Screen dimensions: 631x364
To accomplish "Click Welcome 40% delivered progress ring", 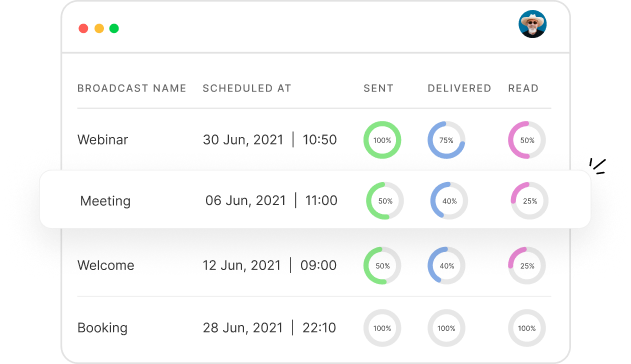I will point(446,265).
